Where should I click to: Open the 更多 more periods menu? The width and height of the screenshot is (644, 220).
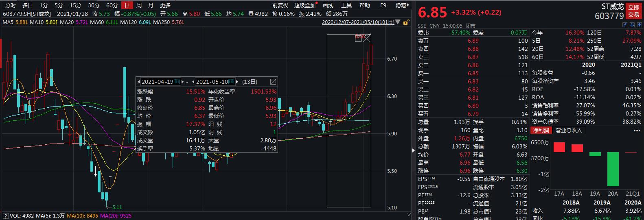[165, 5]
